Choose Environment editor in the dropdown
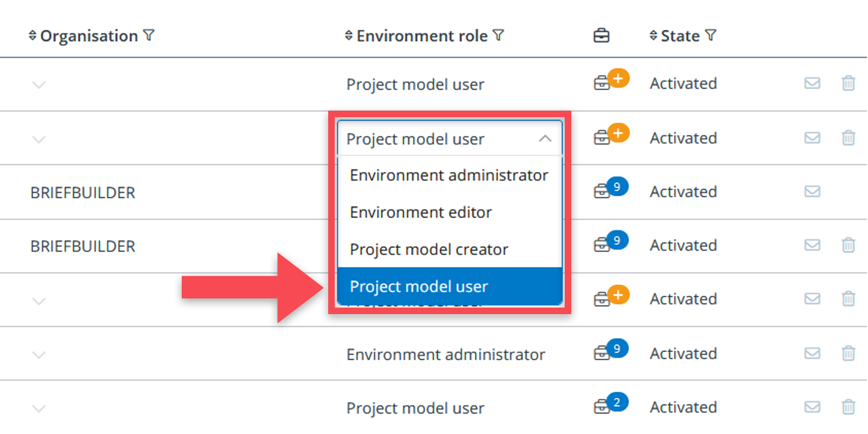868x434 pixels. [420, 212]
